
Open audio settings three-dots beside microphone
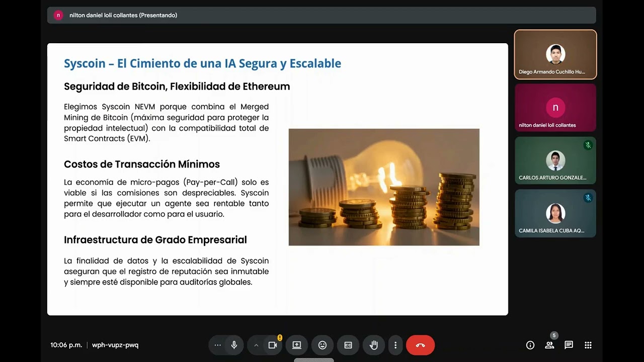click(217, 345)
